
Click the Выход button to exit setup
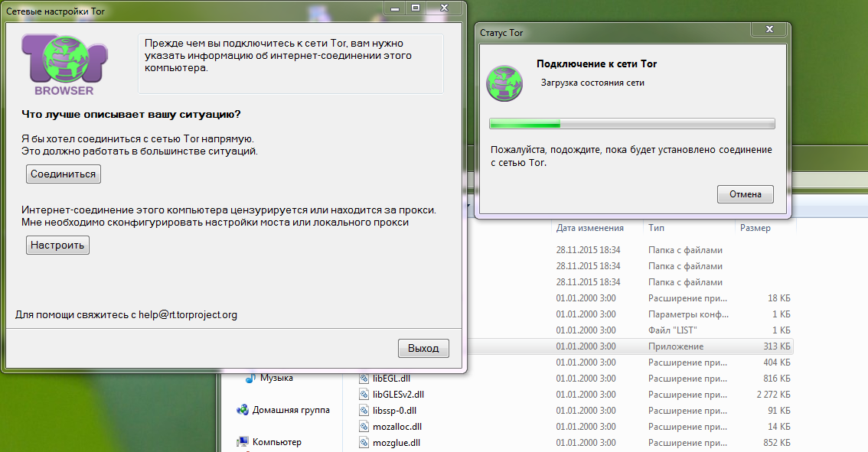423,348
